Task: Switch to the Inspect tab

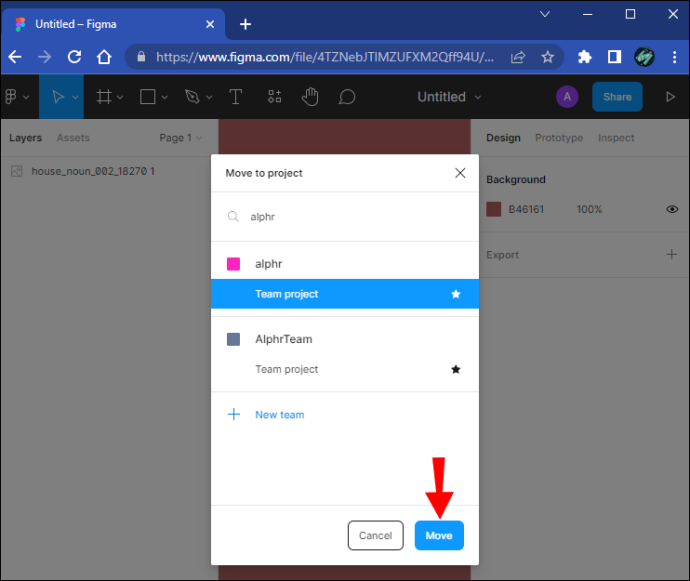Action: 616,138
